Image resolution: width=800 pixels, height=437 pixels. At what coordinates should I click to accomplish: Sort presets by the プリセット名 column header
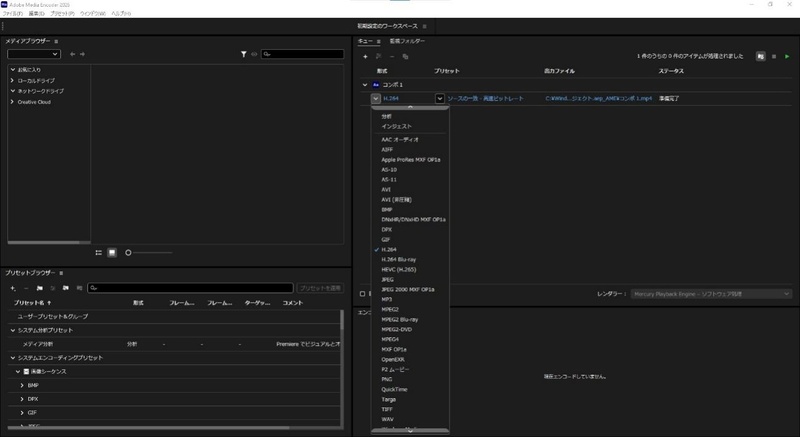pos(31,303)
